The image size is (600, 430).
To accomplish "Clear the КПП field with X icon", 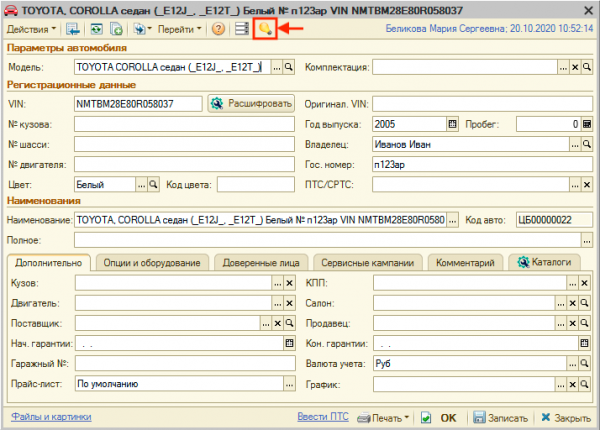I will [x=584, y=283].
